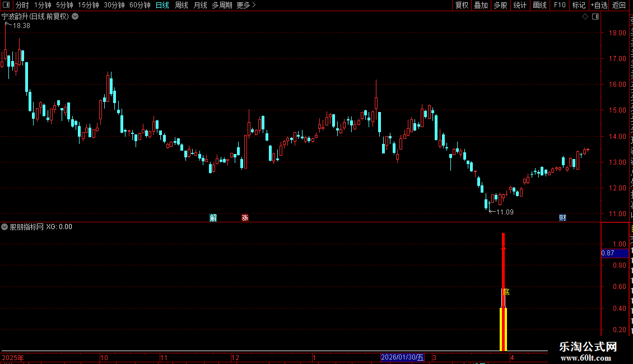The height and width of the screenshot is (364, 633).
Task: Click the 涨 event marker icon
Action: click(245, 218)
